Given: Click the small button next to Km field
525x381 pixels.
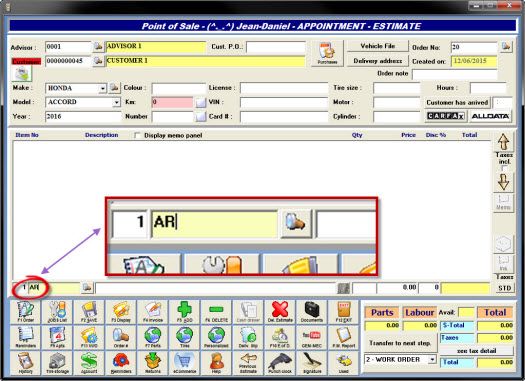Looking at the screenshot, I should click(x=200, y=102).
